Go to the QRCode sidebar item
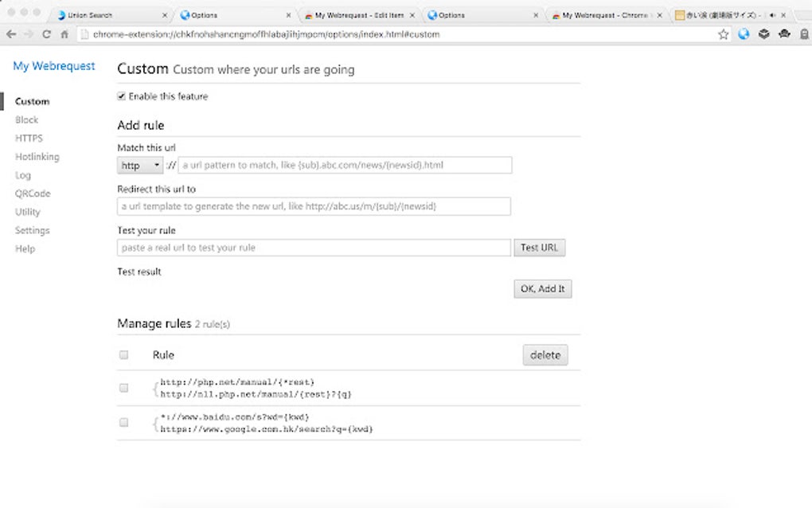 click(x=33, y=193)
